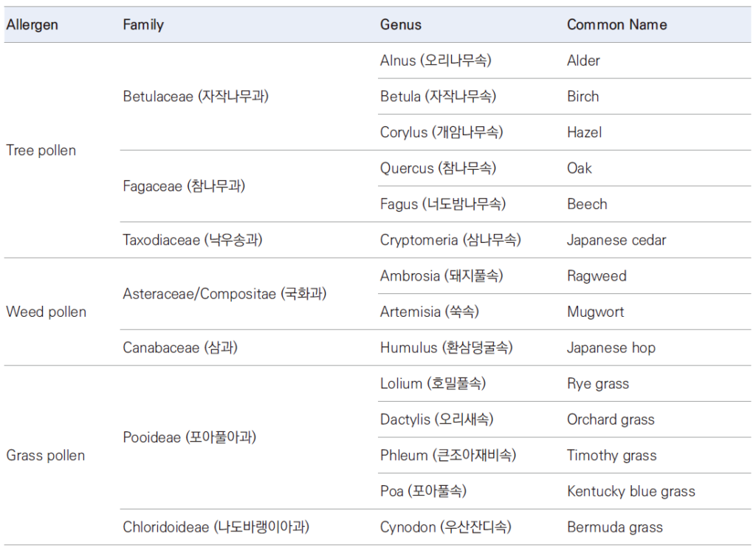Click the Japanese cedar common name
This screenshot has height=548, width=756.
pyautogui.click(x=616, y=240)
